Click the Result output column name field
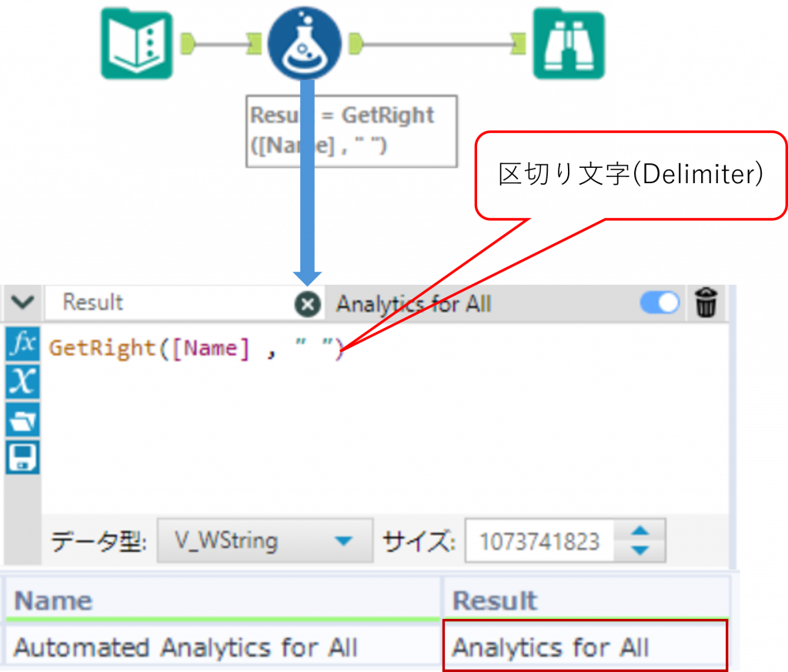Image resolution: width=788 pixels, height=672 pixels. [169, 303]
